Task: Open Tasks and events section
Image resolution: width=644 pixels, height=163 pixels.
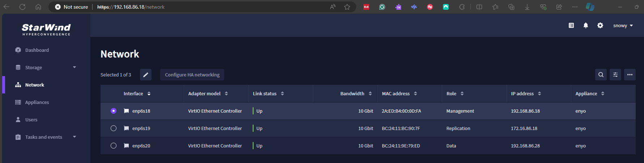Action: click(x=43, y=137)
